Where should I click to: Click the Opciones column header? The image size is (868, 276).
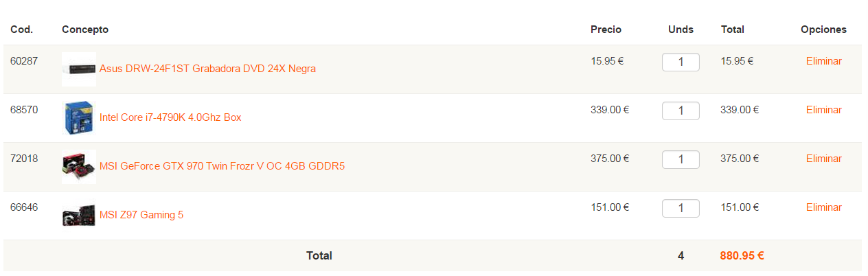coord(823,30)
